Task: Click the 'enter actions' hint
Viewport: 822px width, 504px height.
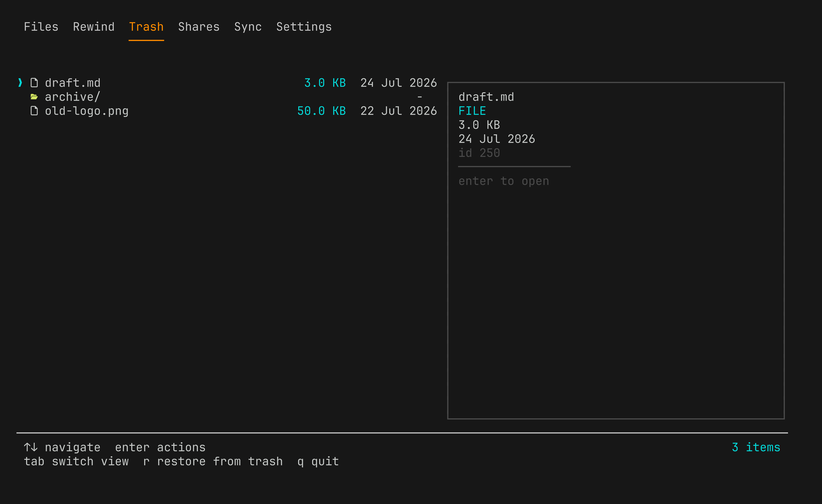Action: point(160,447)
